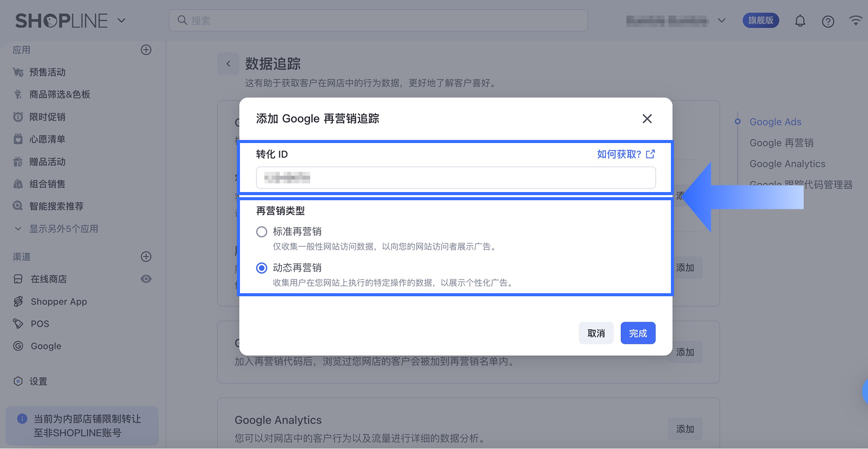The width and height of the screenshot is (868, 449).
Task: Expand the SHOPLINE logo dropdown arrow
Action: tap(122, 20)
